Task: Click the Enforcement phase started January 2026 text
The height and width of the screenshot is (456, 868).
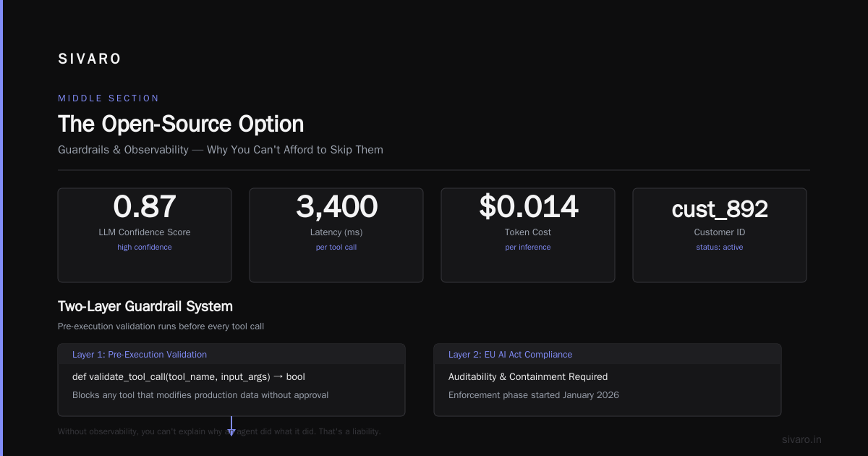Action: tap(534, 395)
